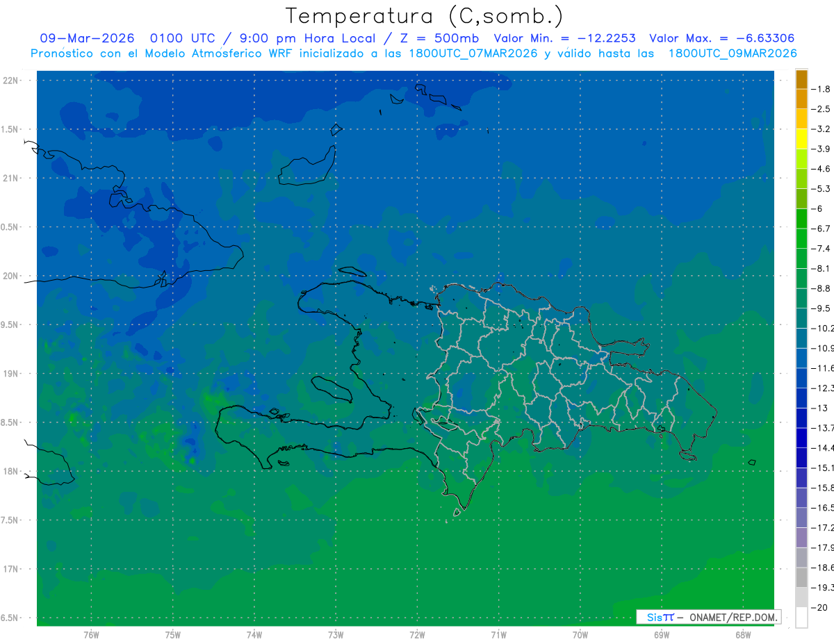
Task: Click the "-13" color bar value
Action: [819, 408]
